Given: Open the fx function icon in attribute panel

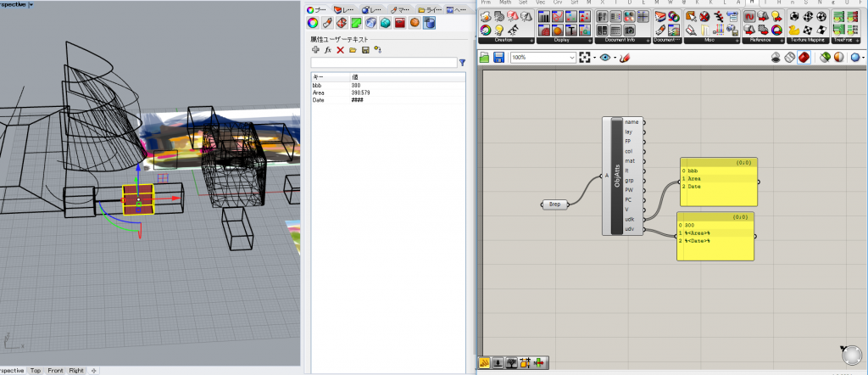Looking at the screenshot, I should [x=328, y=50].
